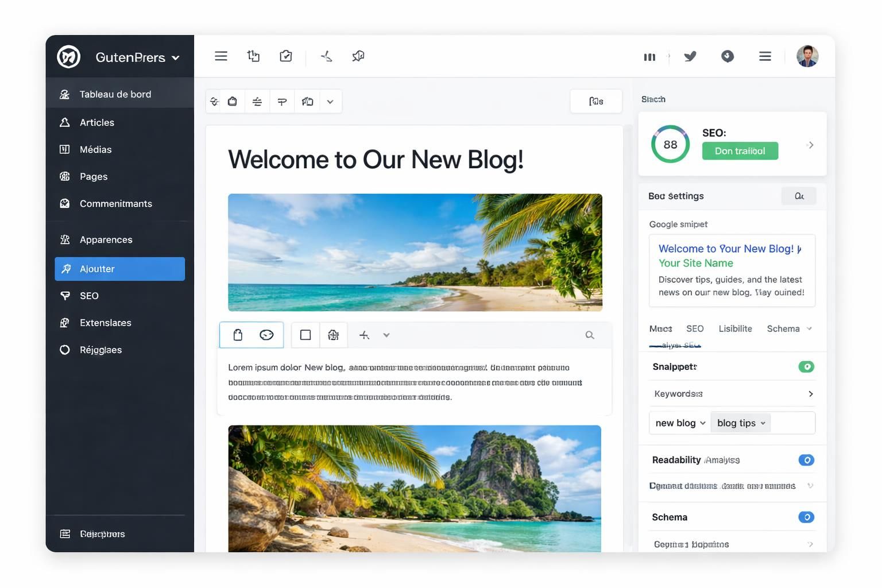882x588 pixels.
Task: Click the user avatar in the top right
Action: pyautogui.click(x=807, y=56)
